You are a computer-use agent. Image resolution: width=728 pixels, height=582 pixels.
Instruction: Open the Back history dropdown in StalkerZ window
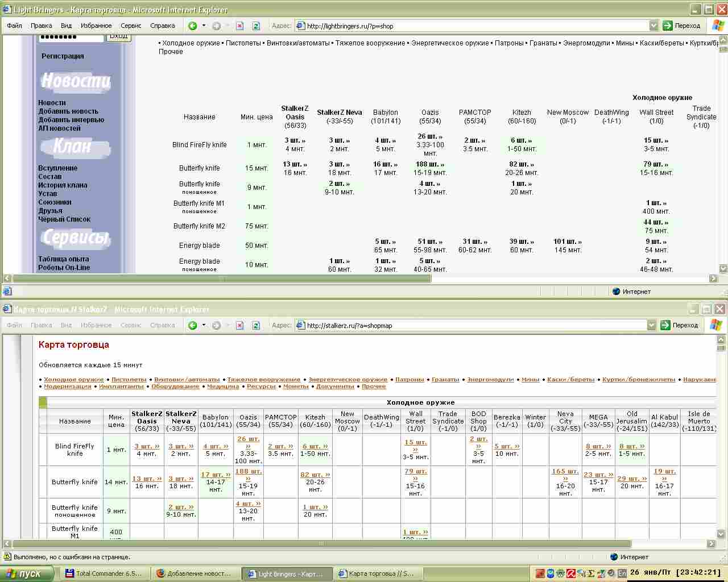point(204,325)
